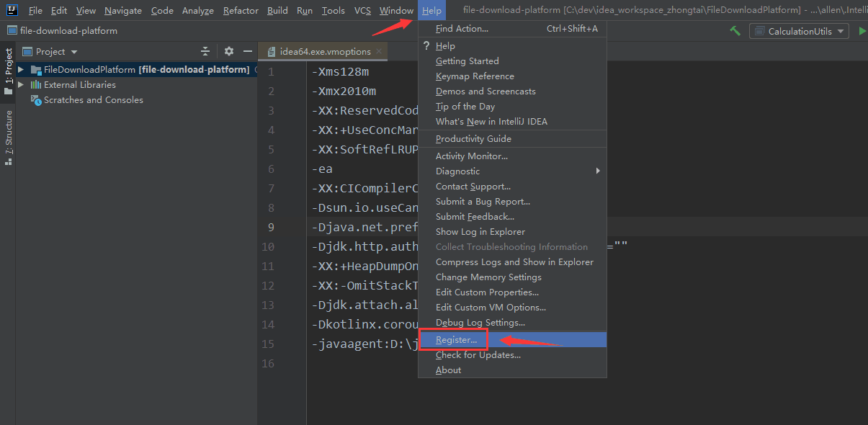Select Edit Custom VM Options... menu item
Image resolution: width=868 pixels, height=425 pixels.
coord(512,308)
